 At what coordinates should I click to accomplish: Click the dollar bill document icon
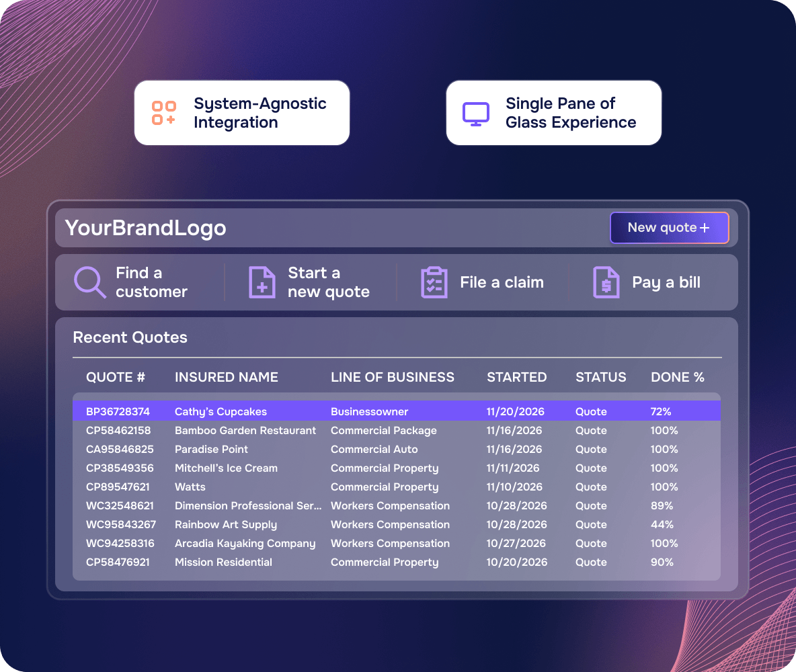click(606, 282)
